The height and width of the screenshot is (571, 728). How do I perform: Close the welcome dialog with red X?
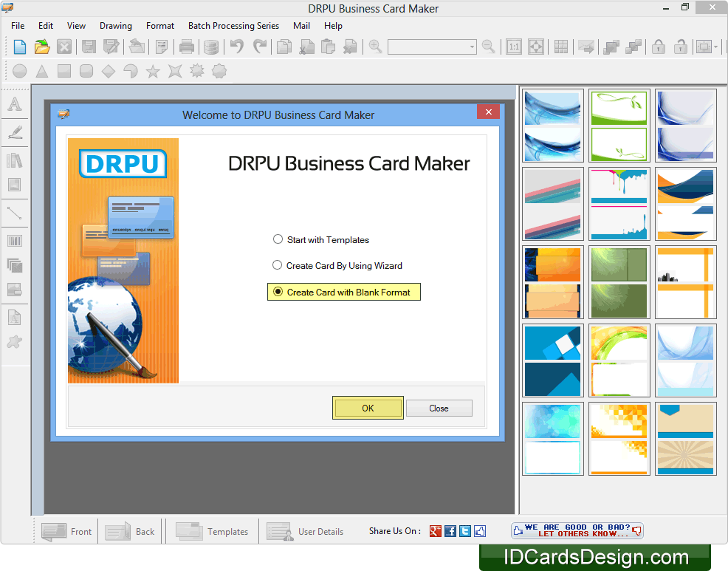pos(489,112)
